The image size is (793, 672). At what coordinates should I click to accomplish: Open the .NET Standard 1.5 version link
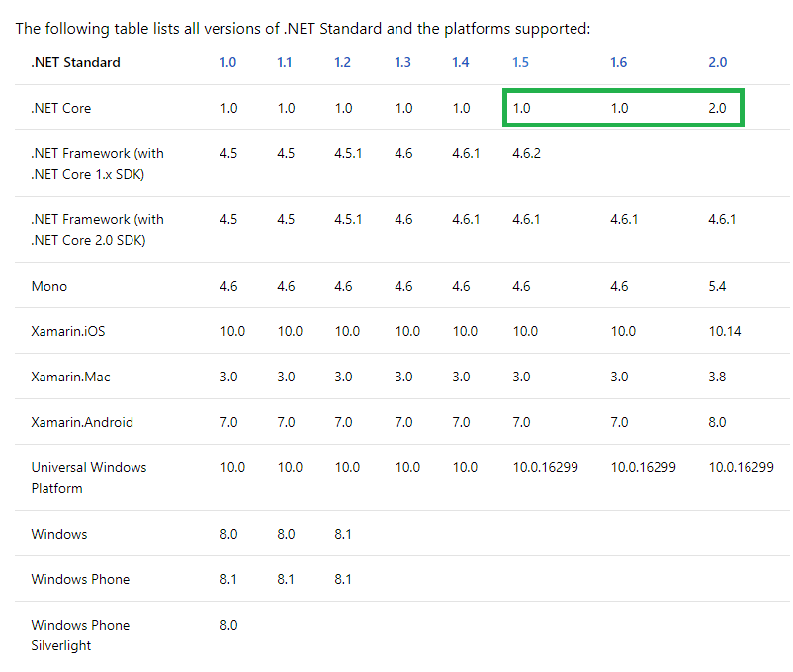520,62
